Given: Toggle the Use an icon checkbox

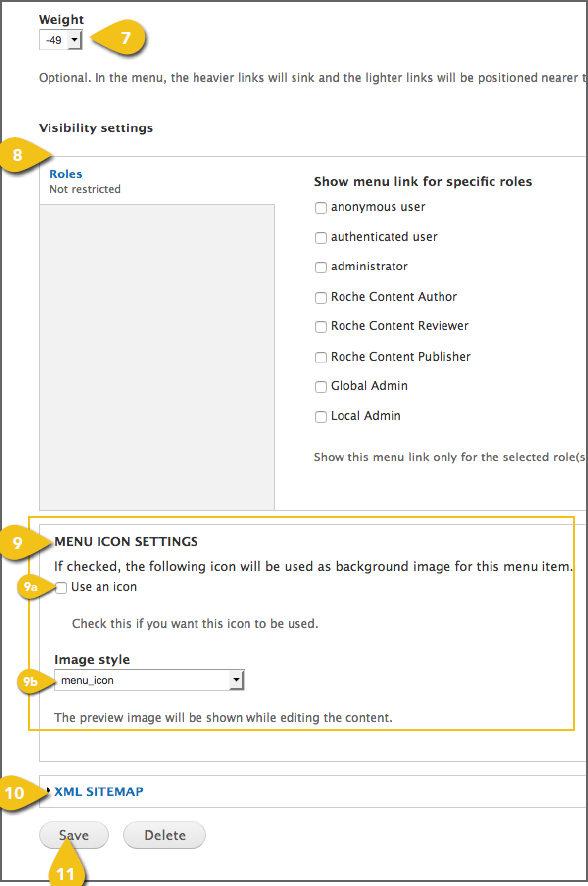Looking at the screenshot, I should [61, 588].
